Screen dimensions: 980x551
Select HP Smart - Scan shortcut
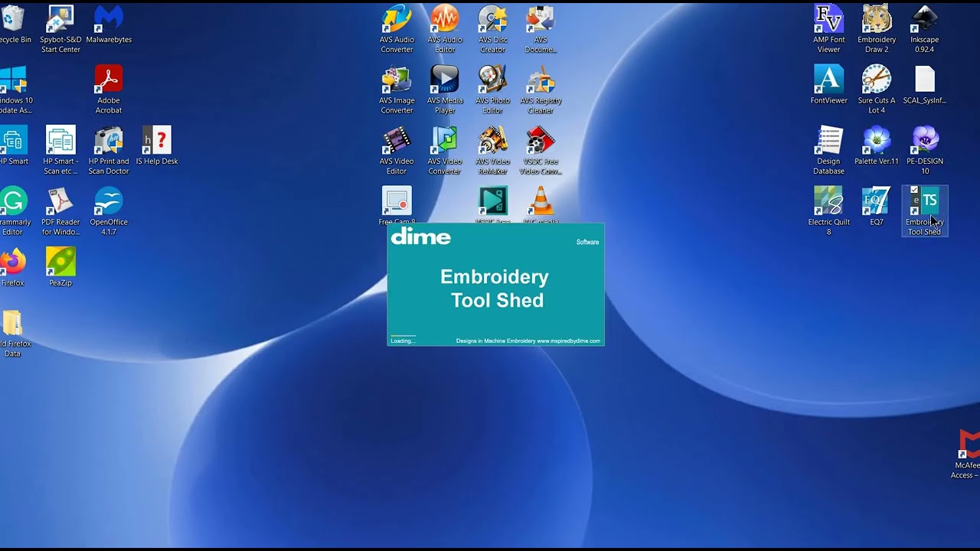click(60, 150)
